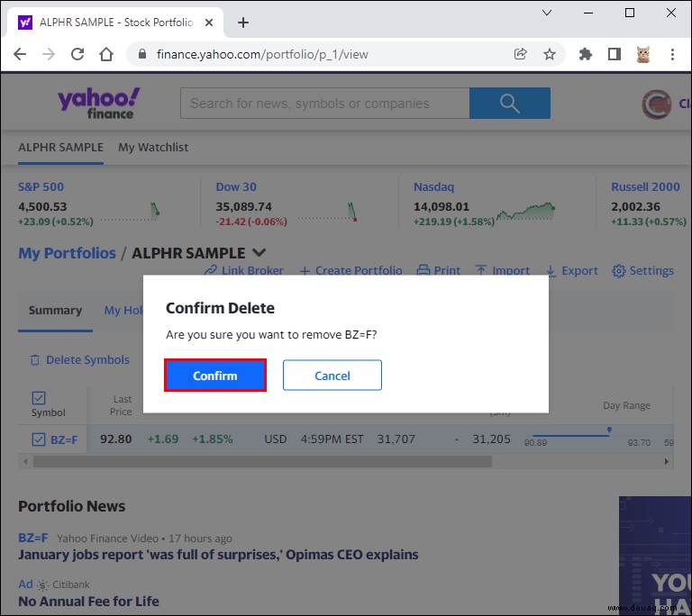Click the Nasdaq sparkline chart
Viewport: 692px width, 616px height.
[525, 211]
